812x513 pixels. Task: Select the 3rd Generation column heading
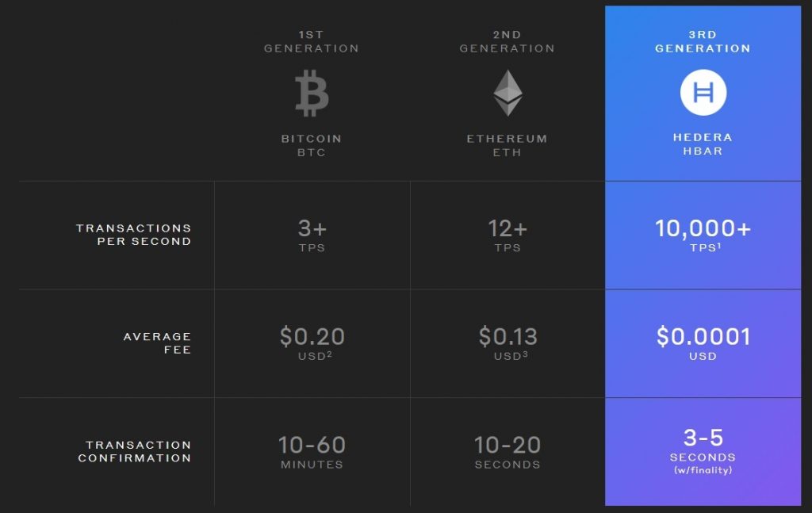703,42
